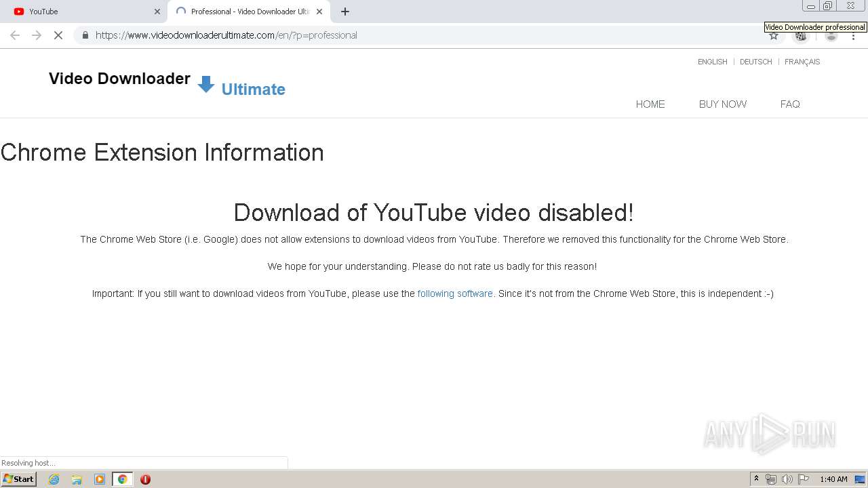Go forward to the next page
Viewport: 868px width, 488px height.
point(37,35)
